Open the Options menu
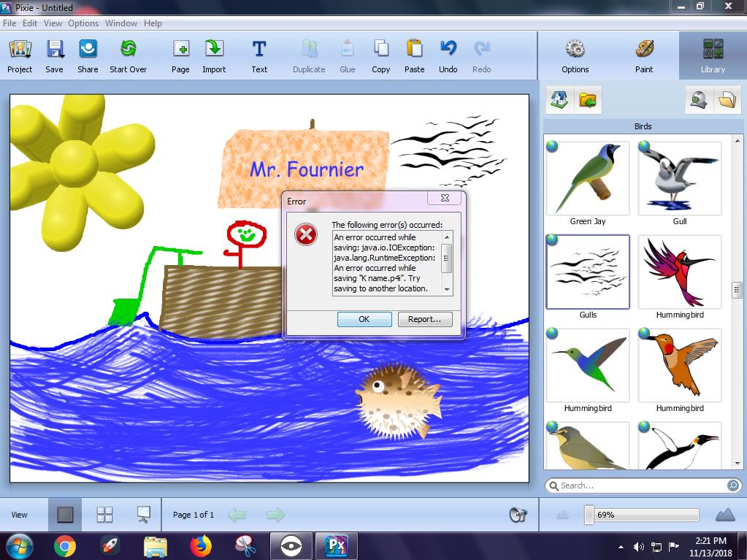This screenshot has width=747, height=560. [83, 23]
